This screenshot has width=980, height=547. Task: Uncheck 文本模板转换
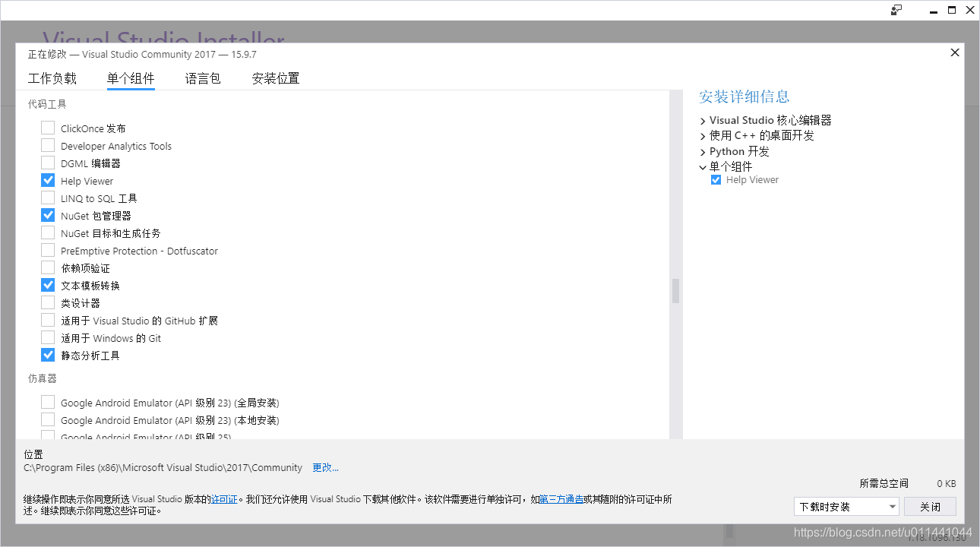48,285
